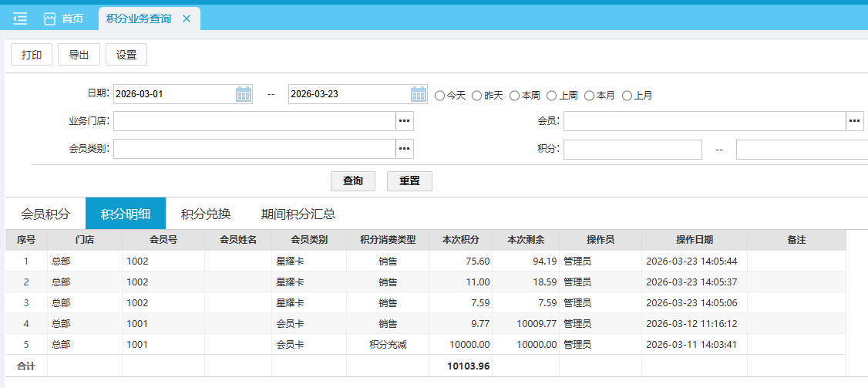Image resolution: width=868 pixels, height=388 pixels.
Task: Open end date calendar picker icon
Action: (419, 94)
